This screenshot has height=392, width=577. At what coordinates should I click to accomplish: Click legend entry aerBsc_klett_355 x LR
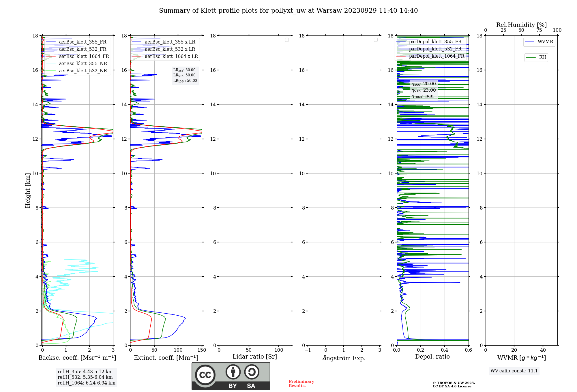[x=164, y=42]
